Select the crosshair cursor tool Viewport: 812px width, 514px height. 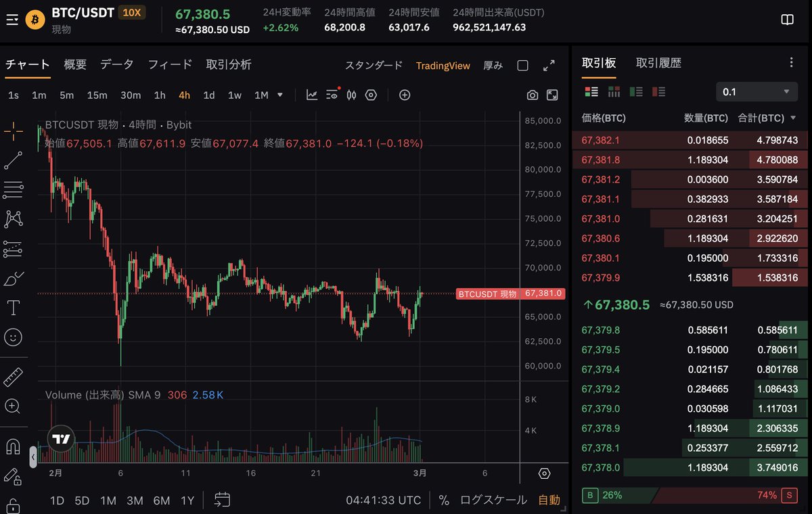13,131
